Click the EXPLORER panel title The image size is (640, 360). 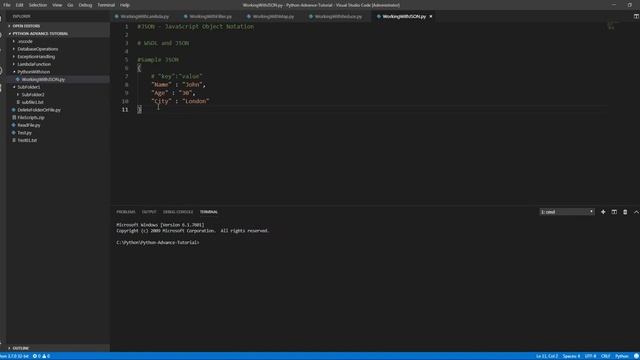(22, 16)
